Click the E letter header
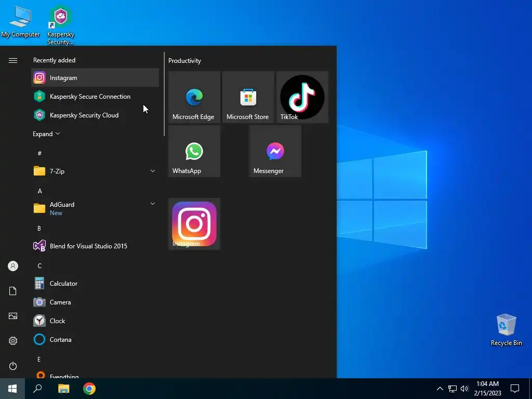Image resolution: width=532 pixels, height=399 pixels. click(x=39, y=360)
